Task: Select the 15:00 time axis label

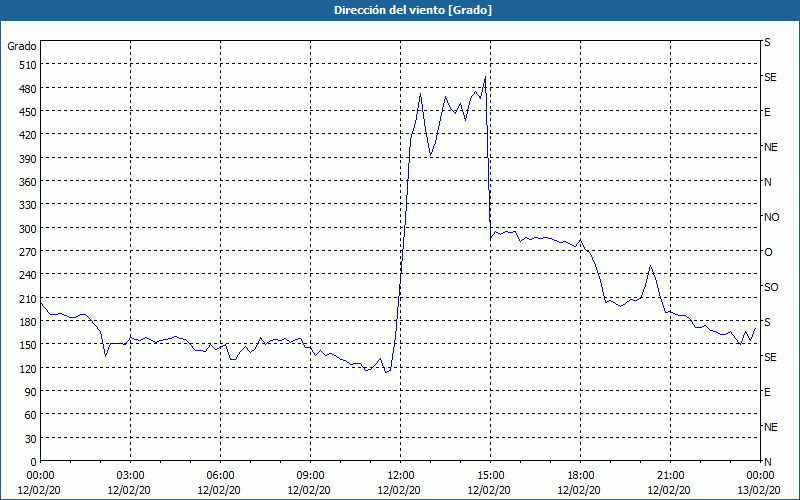Action: pos(491,476)
